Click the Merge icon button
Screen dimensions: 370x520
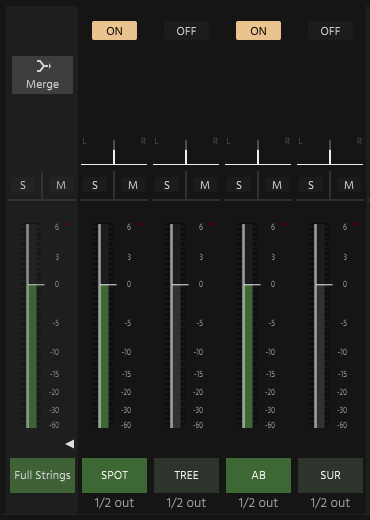click(x=42, y=75)
